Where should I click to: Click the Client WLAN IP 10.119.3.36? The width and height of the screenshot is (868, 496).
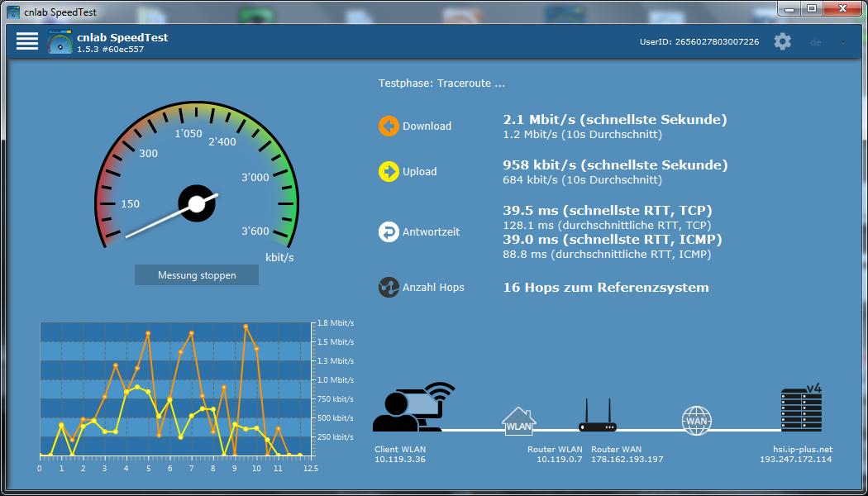(400, 460)
